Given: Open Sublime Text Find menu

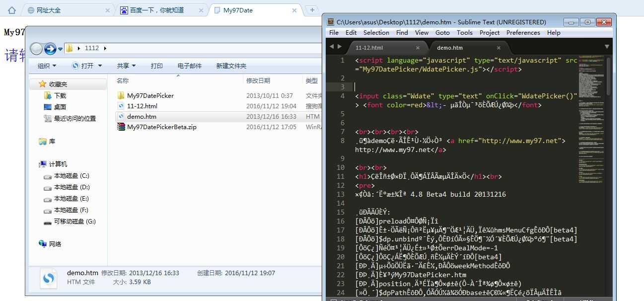Looking at the screenshot, I should (x=402, y=32).
